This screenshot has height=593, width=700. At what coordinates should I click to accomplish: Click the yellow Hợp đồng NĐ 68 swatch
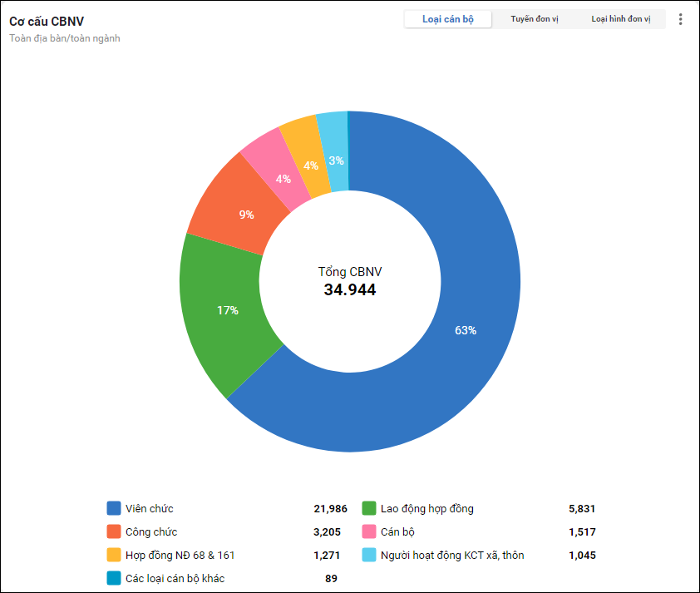coord(114,555)
